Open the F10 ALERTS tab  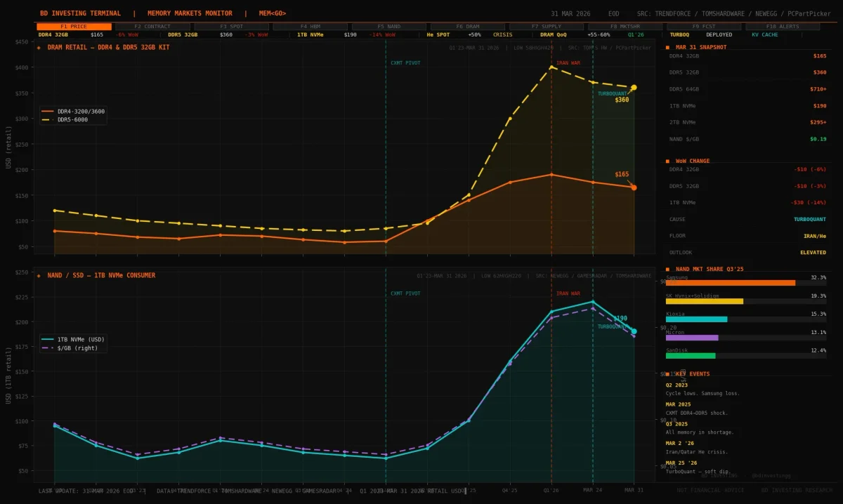[x=783, y=27]
